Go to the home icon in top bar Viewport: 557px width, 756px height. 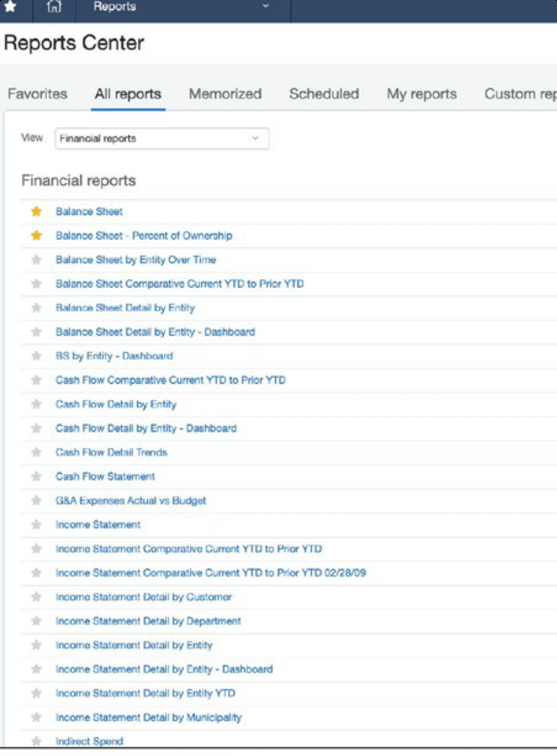click(x=54, y=6)
